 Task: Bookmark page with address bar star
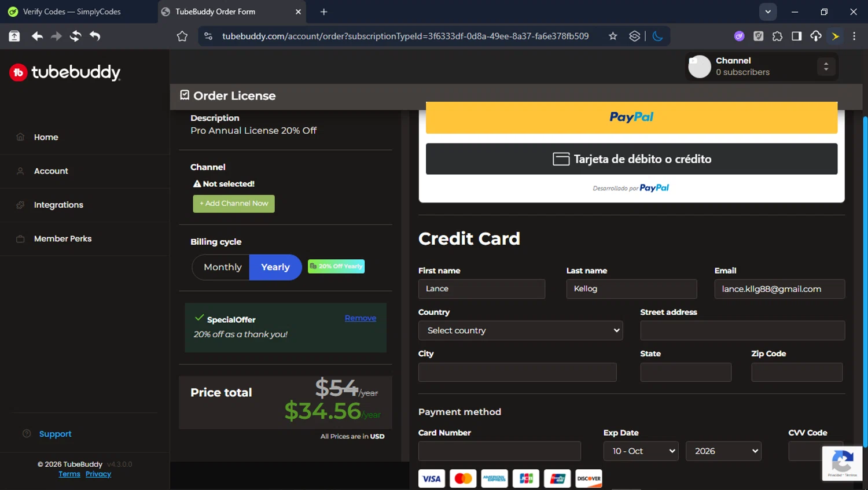[613, 36]
